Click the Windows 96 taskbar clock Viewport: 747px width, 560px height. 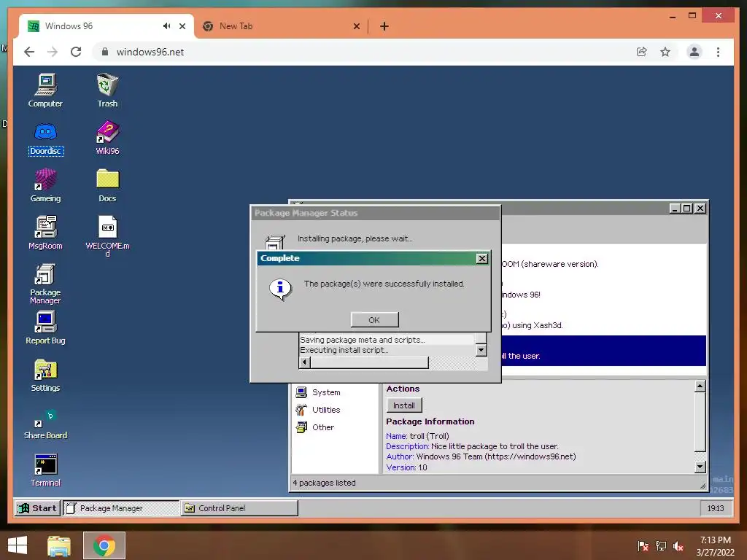716,508
